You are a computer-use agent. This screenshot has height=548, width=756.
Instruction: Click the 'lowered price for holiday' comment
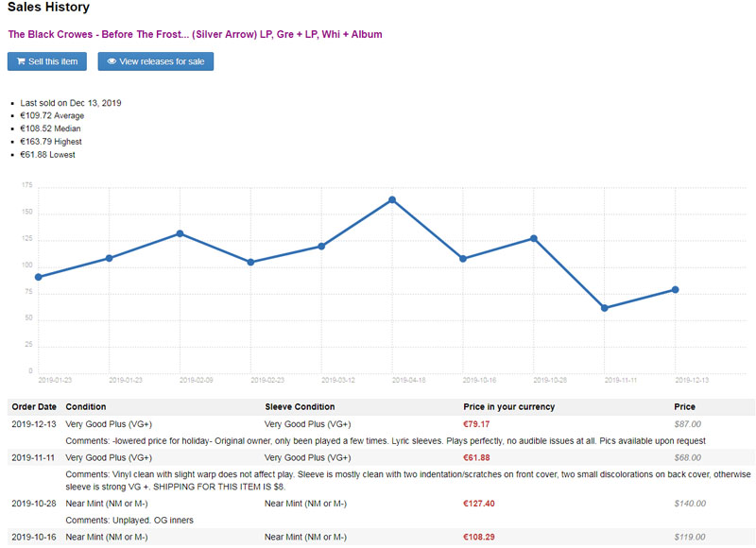tap(386, 441)
